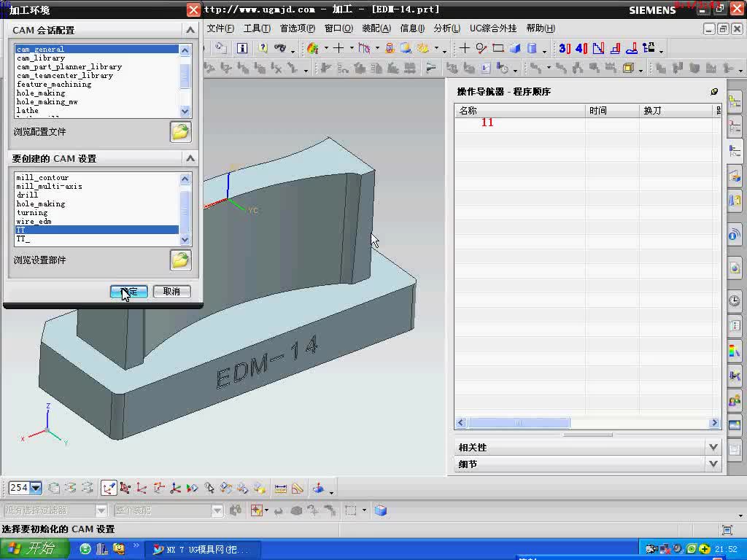Open the 254 layer dropdown

tap(36, 488)
